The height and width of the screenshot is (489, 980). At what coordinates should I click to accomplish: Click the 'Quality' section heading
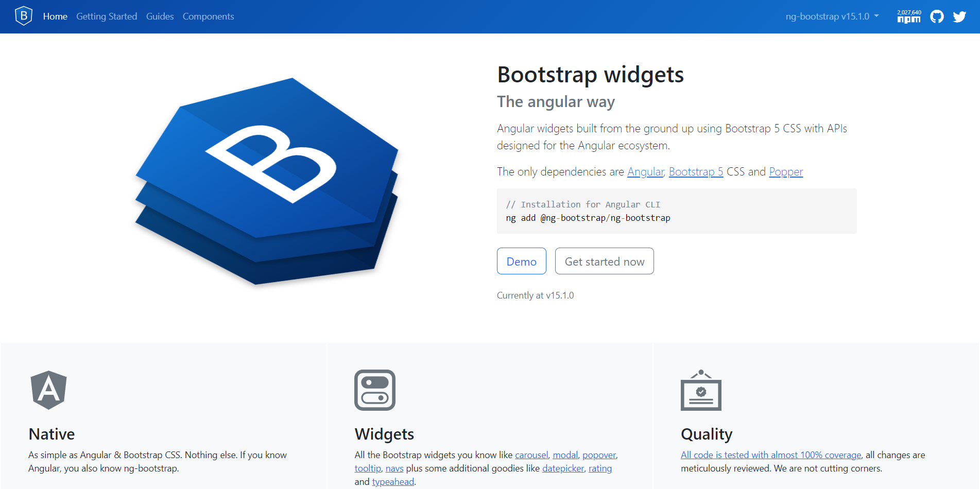coord(707,434)
